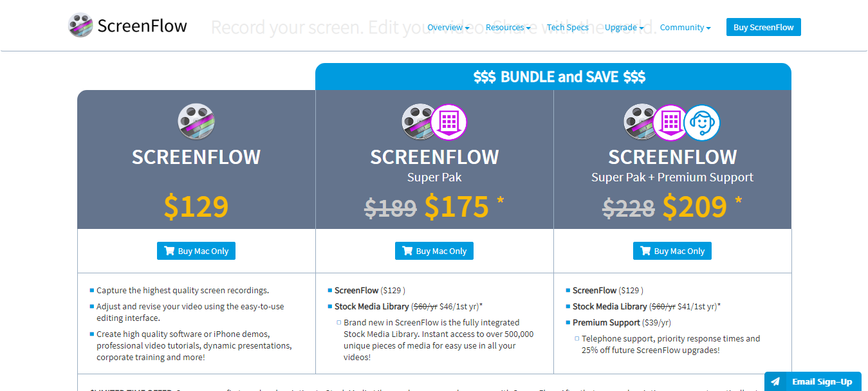Click the Buy ScreenFlow button
868x391 pixels.
tap(763, 26)
